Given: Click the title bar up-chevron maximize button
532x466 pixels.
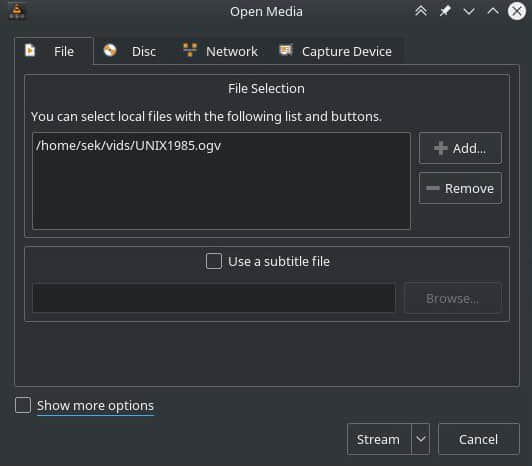Looking at the screenshot, I should (x=493, y=12).
